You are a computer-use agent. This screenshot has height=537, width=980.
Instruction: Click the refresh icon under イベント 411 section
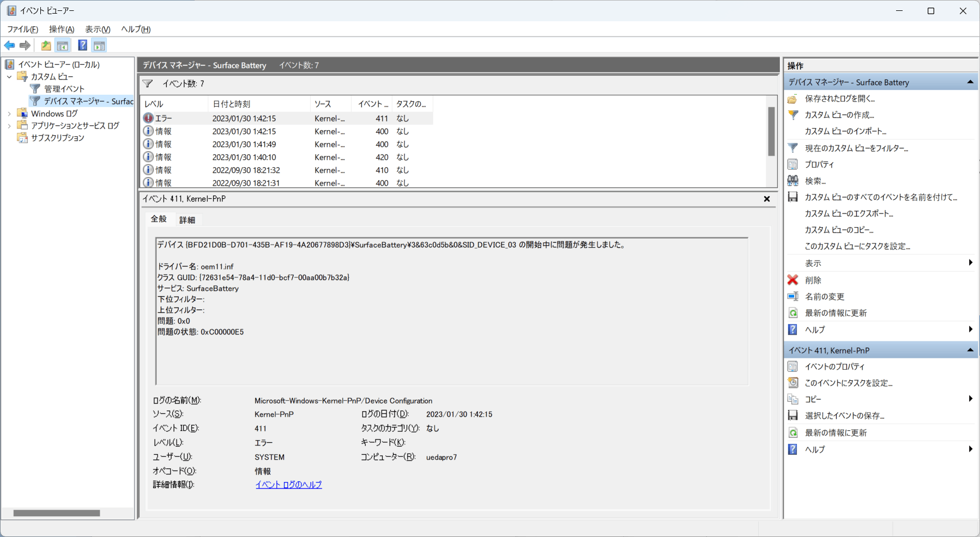click(793, 433)
